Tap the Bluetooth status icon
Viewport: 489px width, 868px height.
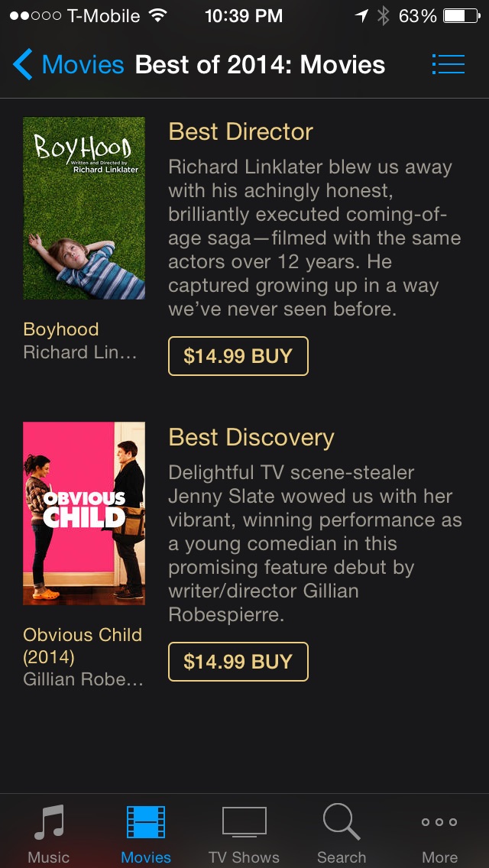(383, 16)
